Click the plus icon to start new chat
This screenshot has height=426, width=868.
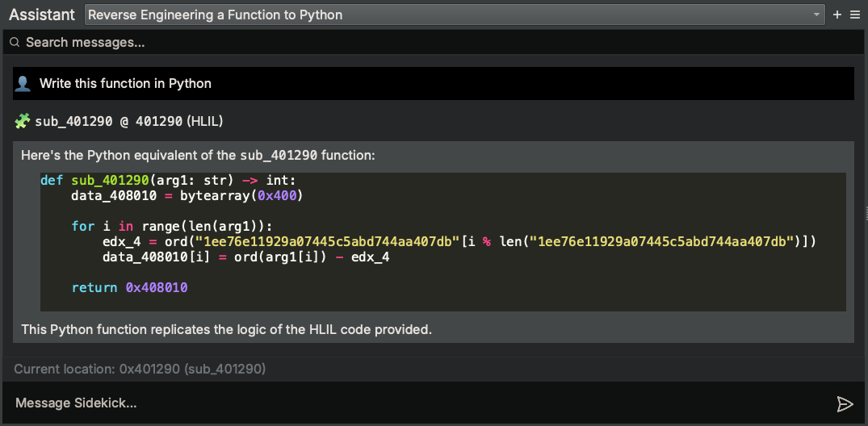(x=837, y=15)
